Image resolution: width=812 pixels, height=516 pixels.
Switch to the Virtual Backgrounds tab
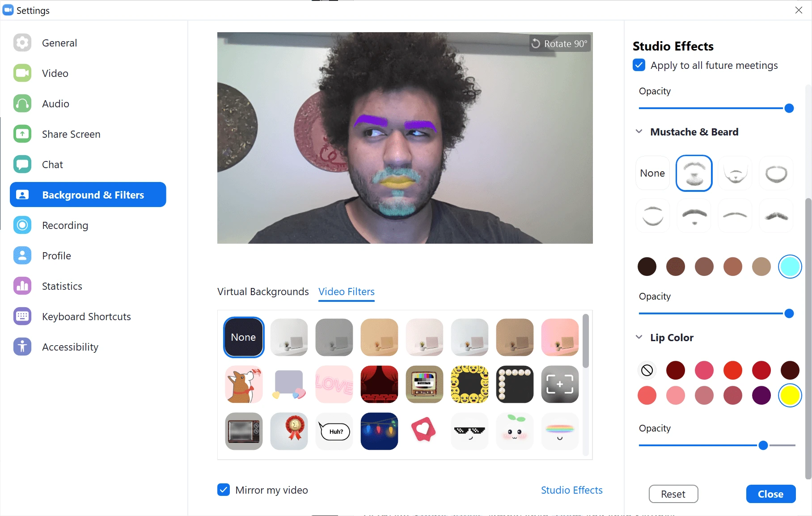click(263, 292)
